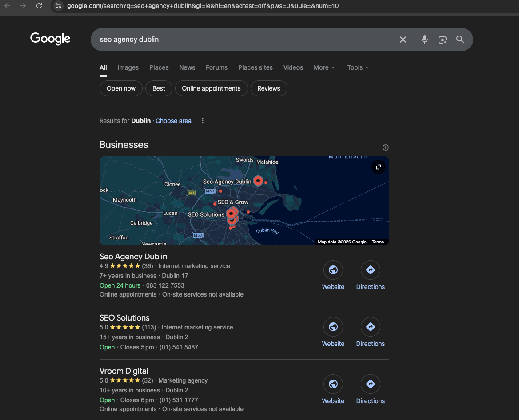Click SEO Solutions (113) reviews count
Viewport: 519px width, 420px height.
[149, 327]
